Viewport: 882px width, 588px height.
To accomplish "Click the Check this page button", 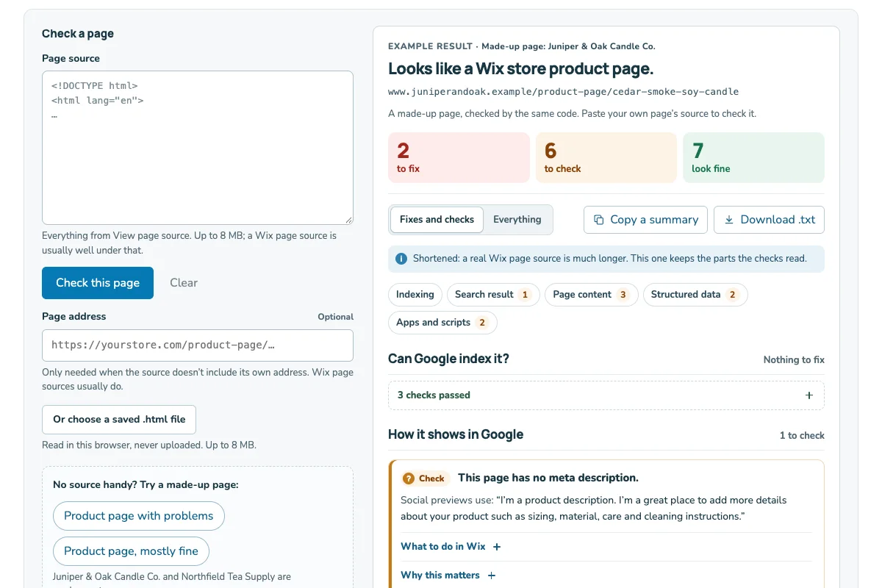I will (98, 283).
